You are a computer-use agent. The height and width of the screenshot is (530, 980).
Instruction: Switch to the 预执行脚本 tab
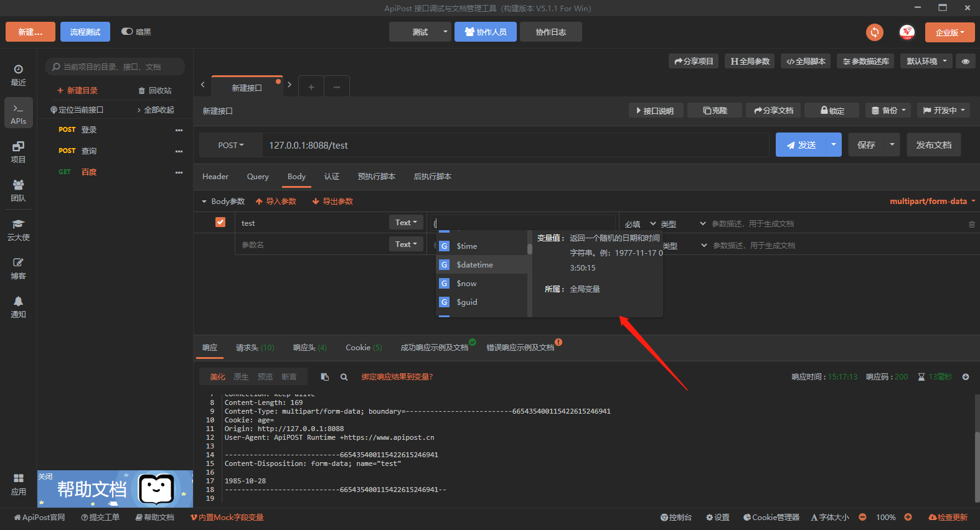(377, 177)
